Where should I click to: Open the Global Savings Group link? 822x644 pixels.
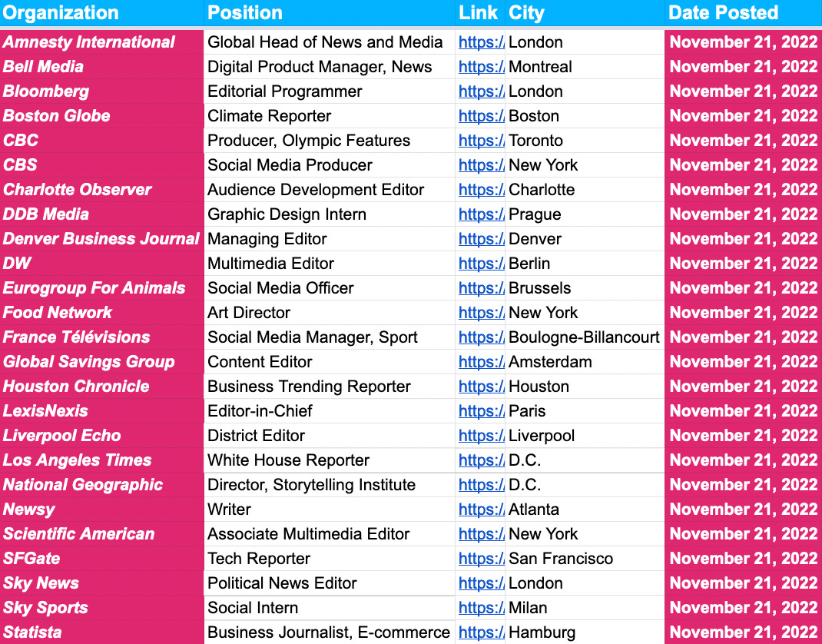[x=481, y=362]
